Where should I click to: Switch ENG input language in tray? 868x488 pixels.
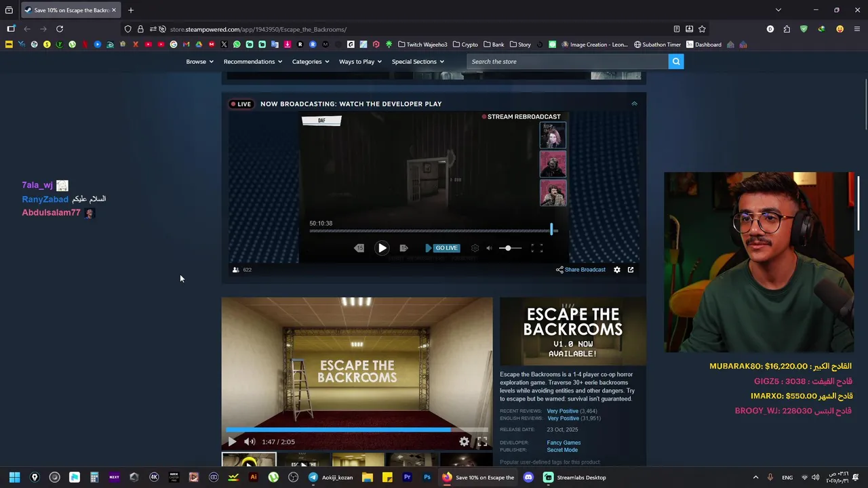[787, 477]
